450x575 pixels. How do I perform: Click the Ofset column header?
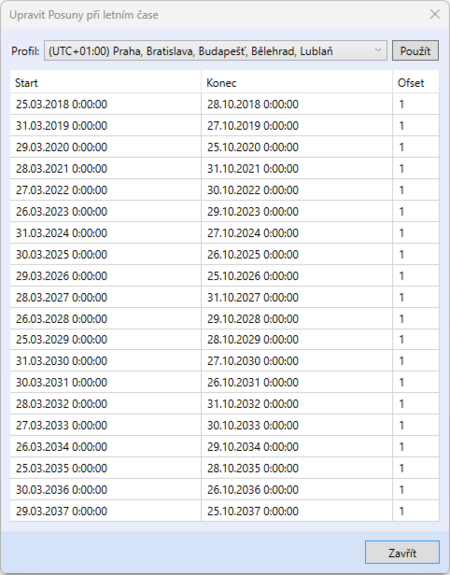point(416,83)
